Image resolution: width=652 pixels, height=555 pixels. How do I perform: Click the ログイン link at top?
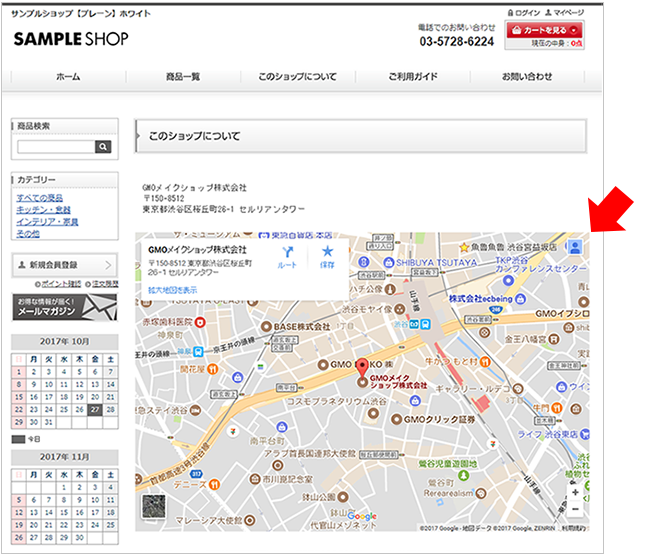(x=524, y=13)
